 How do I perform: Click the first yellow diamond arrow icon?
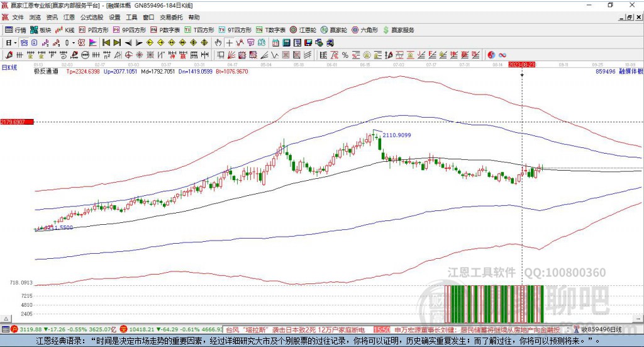tap(150, 43)
